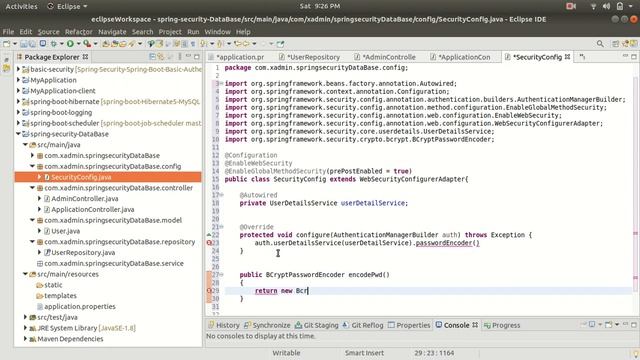Image resolution: width=640 pixels, height=360 pixels.
Task: Expand the Maven Dependencies node
Action: 25,339
